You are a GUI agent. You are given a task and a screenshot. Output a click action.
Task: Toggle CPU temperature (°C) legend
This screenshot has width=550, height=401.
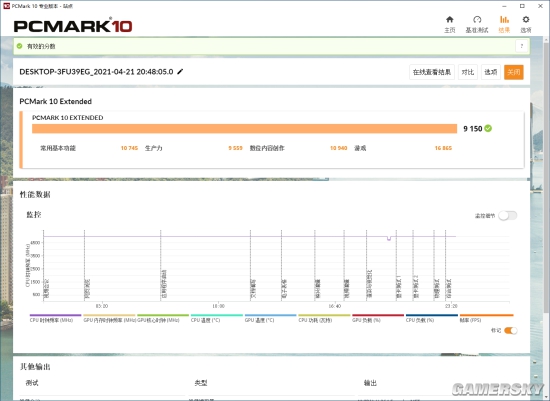pos(217,318)
